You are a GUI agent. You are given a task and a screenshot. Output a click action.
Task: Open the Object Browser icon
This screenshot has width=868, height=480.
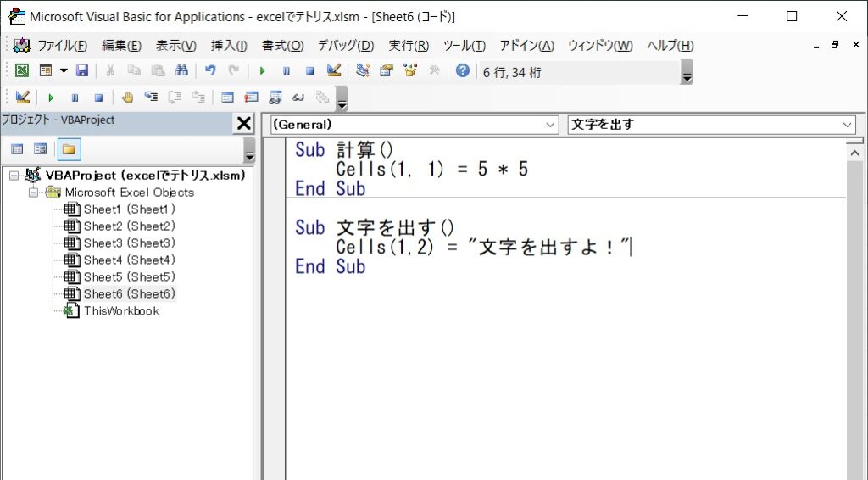410,70
